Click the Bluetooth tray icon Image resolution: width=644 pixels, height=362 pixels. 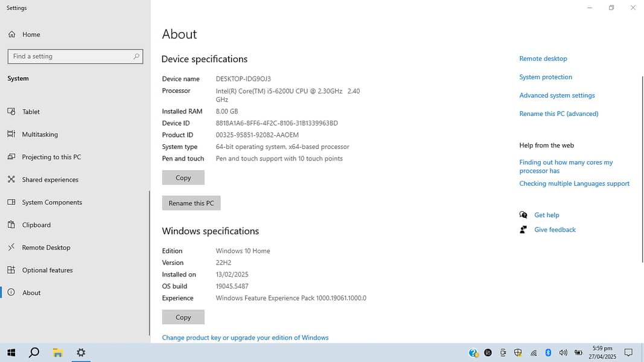pyautogui.click(x=548, y=352)
